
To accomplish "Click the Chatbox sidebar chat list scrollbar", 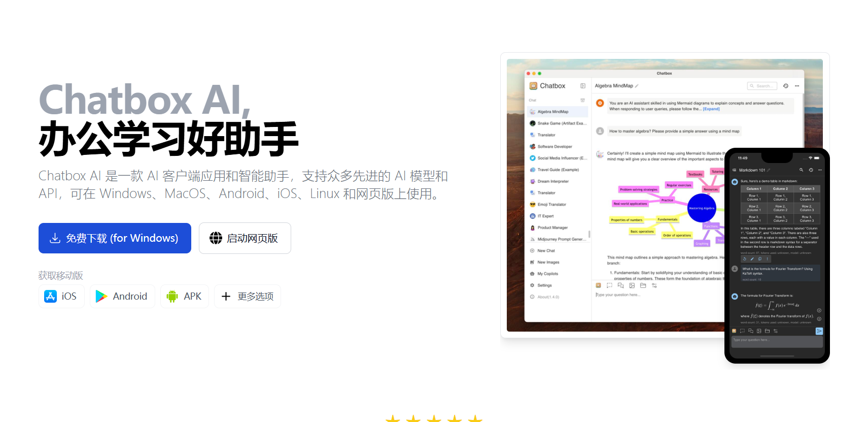I will [589, 234].
